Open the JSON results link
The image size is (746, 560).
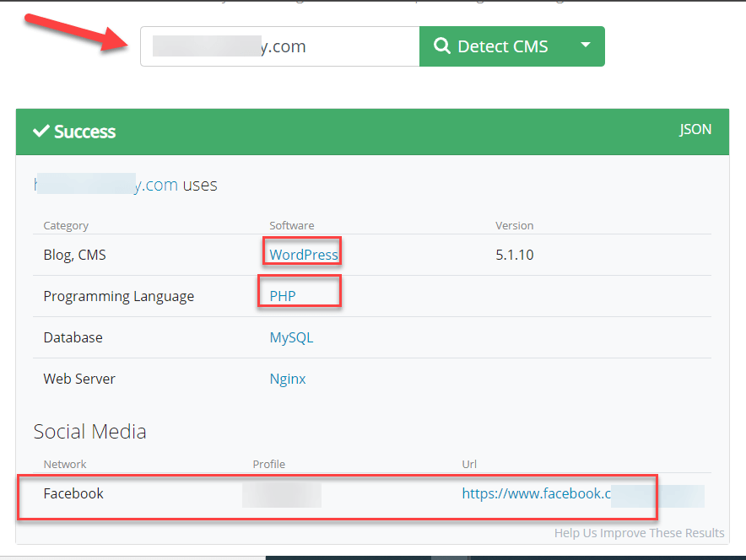pyautogui.click(x=695, y=129)
